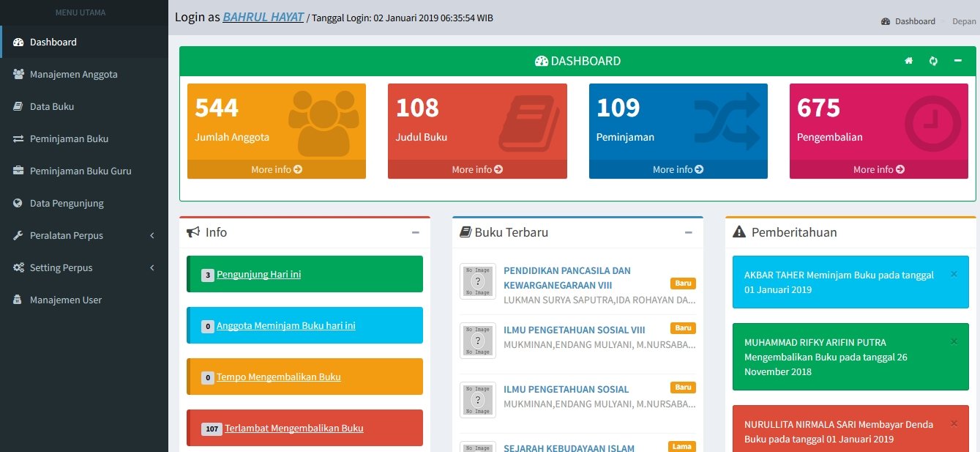Viewport: 980px width, 452px height.
Task: Click thumbnail of Ilmu Pengetahuan Sosial VIII
Action: (478, 341)
